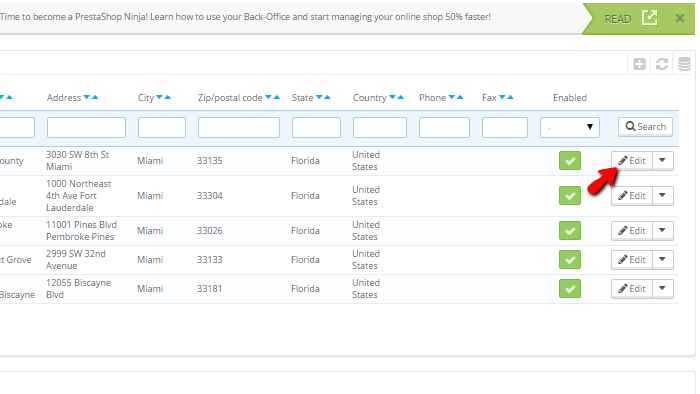Viewport: 700px width, 394px height.
Task: Click the Country column header label
Action: tap(369, 98)
